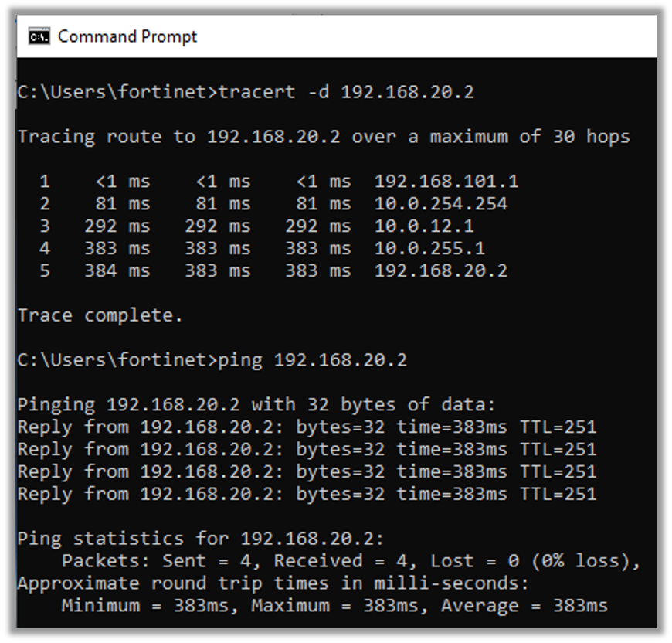The height and width of the screenshot is (643, 672).
Task: Click the last "Reply from 192.168.20.2" line
Action: [307, 494]
